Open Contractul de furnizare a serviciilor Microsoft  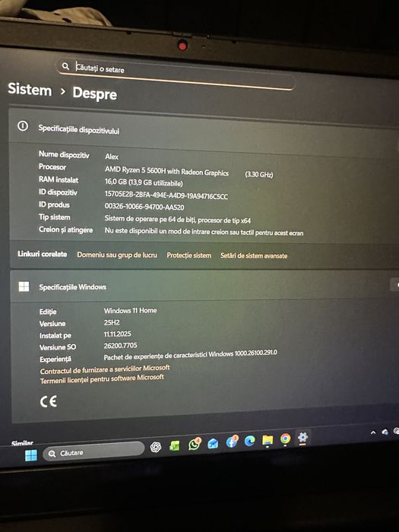coord(105,369)
